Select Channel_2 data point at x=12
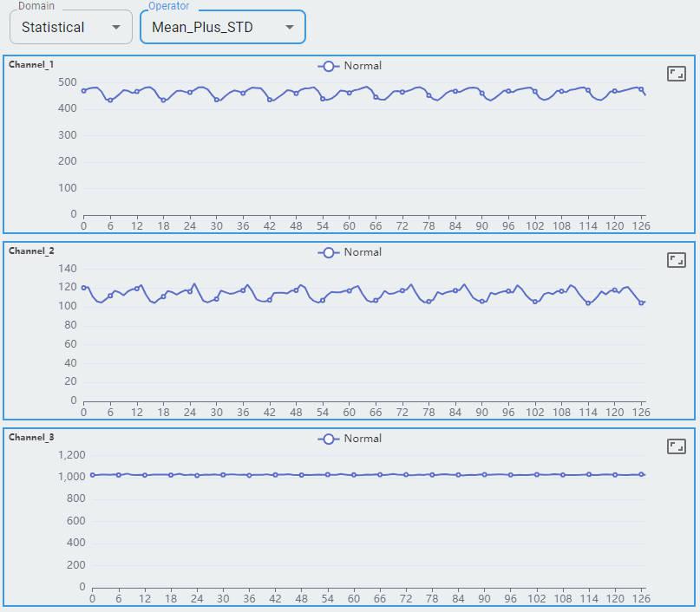Screen dimensions: 700x612 click(x=137, y=288)
